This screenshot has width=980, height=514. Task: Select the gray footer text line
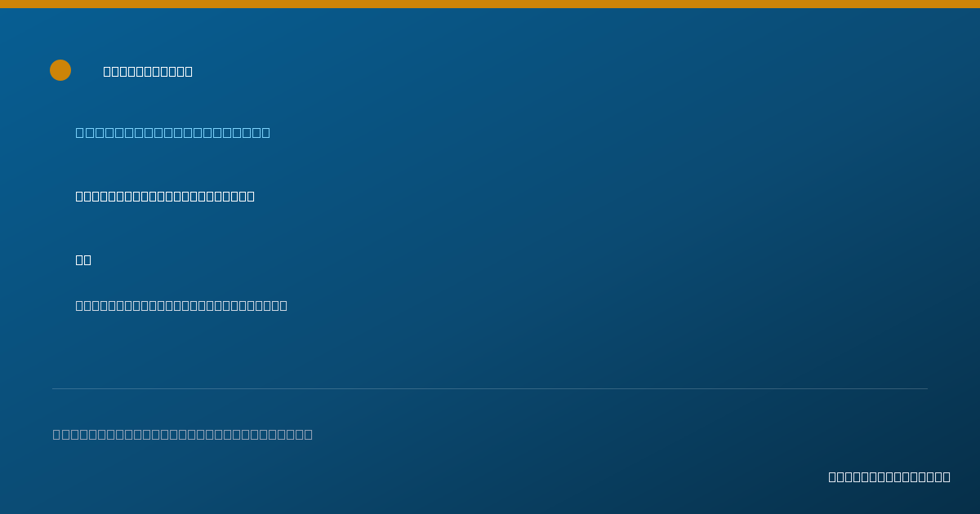tap(183, 434)
